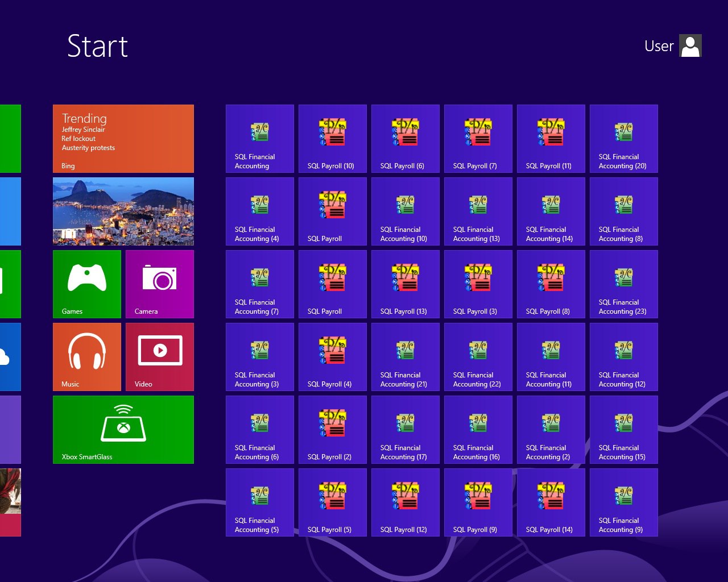This screenshot has height=582, width=728.
Task: Open the city night photo tile
Action: coord(123,211)
